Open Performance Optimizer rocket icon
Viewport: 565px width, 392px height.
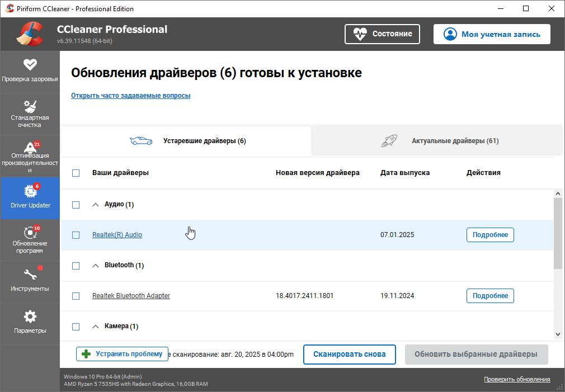tap(30, 148)
